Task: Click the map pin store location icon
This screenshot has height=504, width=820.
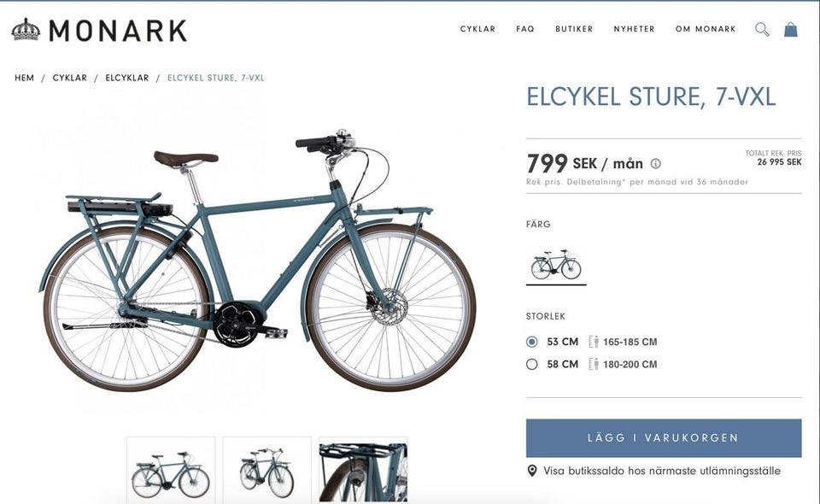Action: (x=532, y=471)
